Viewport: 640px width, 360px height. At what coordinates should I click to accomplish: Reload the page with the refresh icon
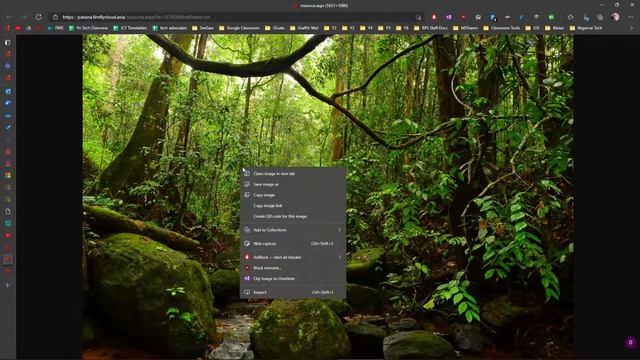click(x=39, y=17)
